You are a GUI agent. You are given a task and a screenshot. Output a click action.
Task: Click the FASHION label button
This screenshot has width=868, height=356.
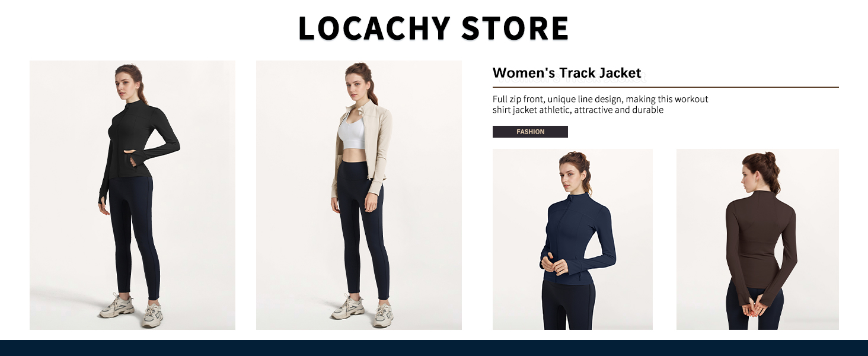530,132
